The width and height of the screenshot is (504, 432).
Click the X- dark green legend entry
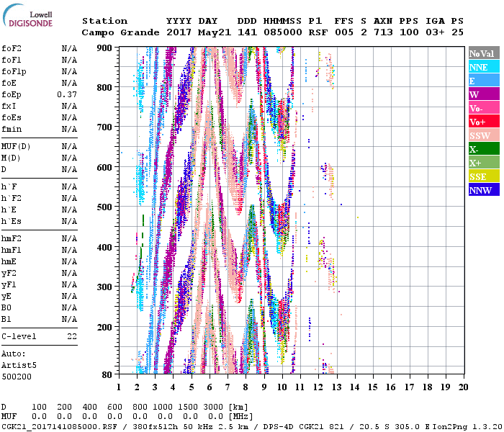click(x=483, y=150)
